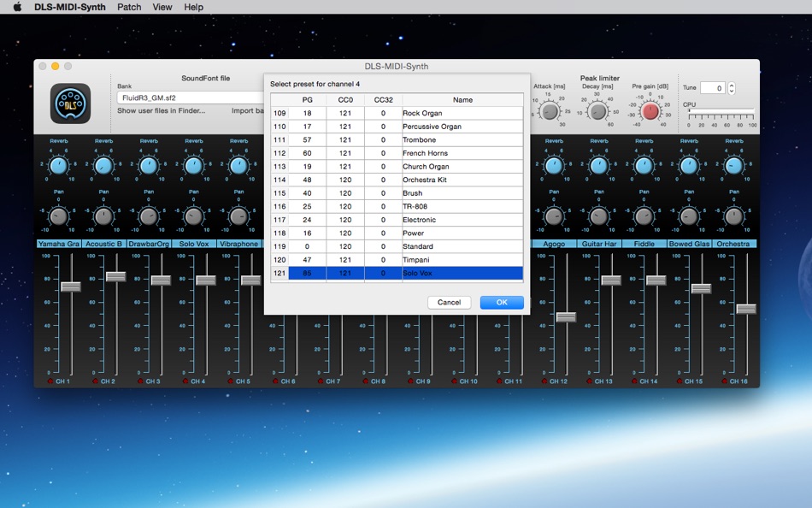
Task: Open the Solo Vox channel preset selector
Action: coord(194,244)
